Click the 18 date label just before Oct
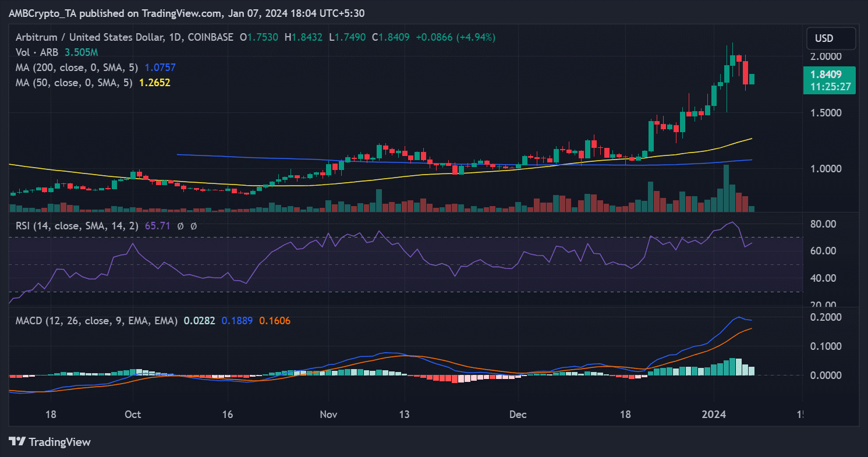The width and height of the screenshot is (868, 457). pyautogui.click(x=51, y=415)
